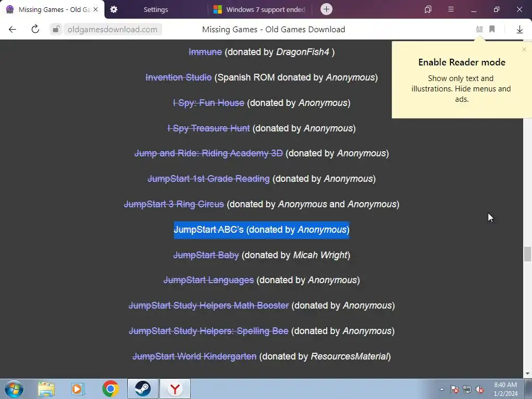This screenshot has height=399, width=532.
Task: Launch Windows Media Player from taskbar
Action: tap(78, 389)
